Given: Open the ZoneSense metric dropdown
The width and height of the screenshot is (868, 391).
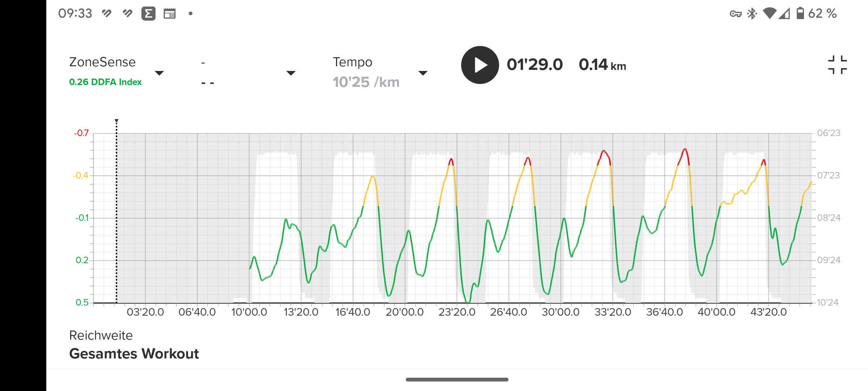Looking at the screenshot, I should 159,73.
